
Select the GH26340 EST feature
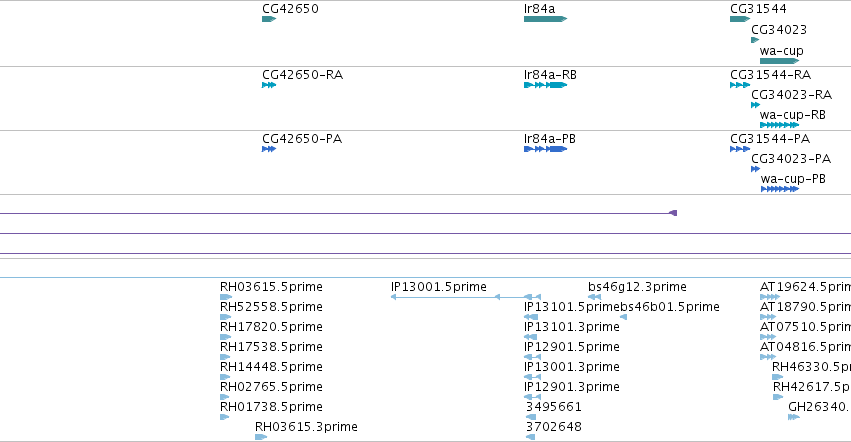point(794,417)
